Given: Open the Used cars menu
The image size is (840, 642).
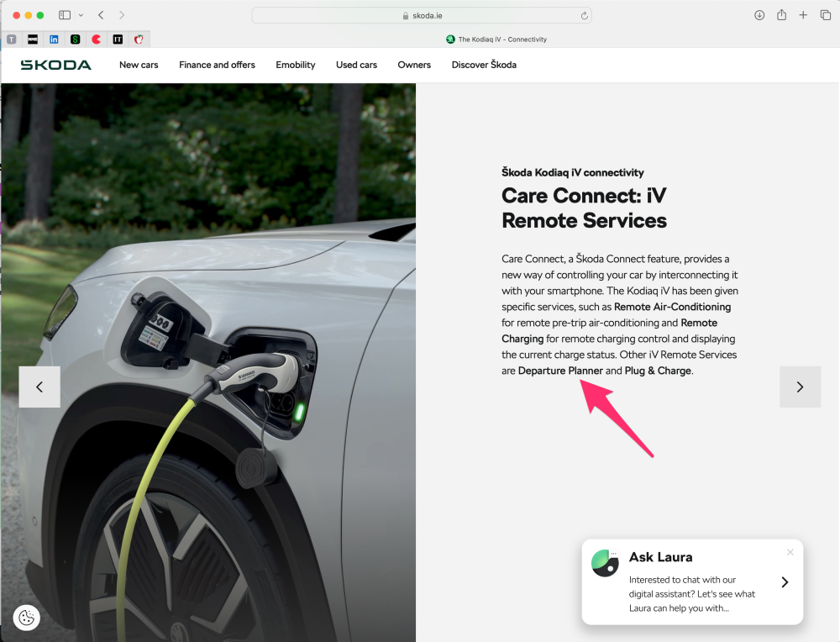Looking at the screenshot, I should 356,65.
